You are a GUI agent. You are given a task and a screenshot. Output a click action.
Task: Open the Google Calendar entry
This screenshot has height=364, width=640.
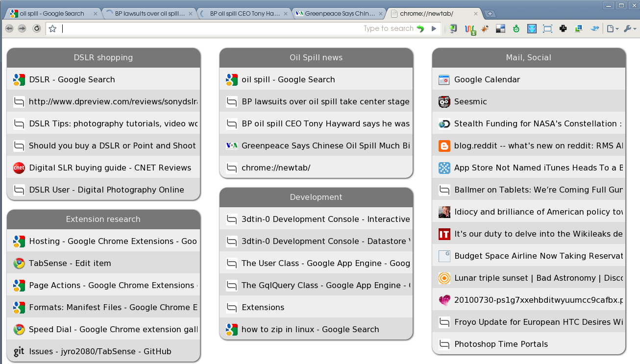coord(487,79)
